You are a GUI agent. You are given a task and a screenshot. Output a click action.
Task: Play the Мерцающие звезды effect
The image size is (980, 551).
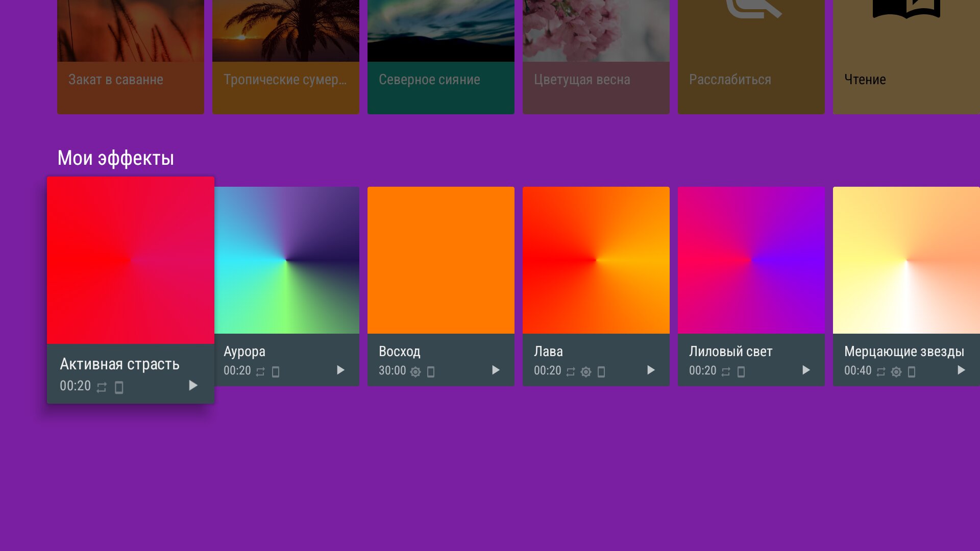961,370
